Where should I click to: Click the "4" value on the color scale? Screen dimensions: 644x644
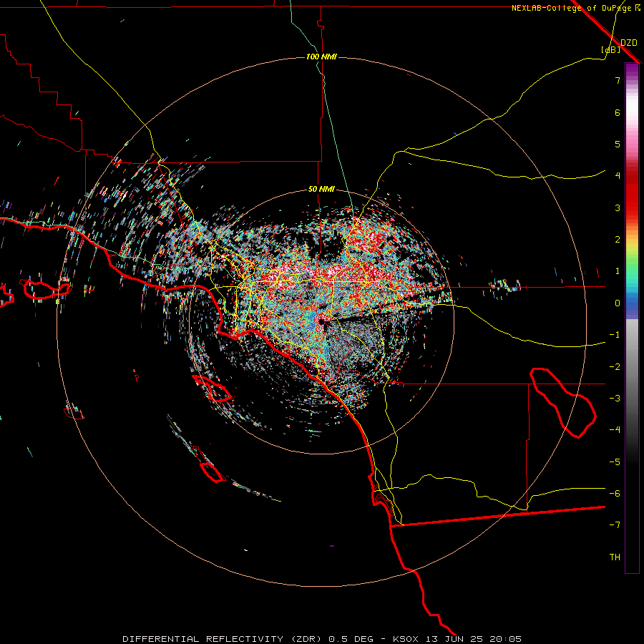pyautogui.click(x=618, y=176)
